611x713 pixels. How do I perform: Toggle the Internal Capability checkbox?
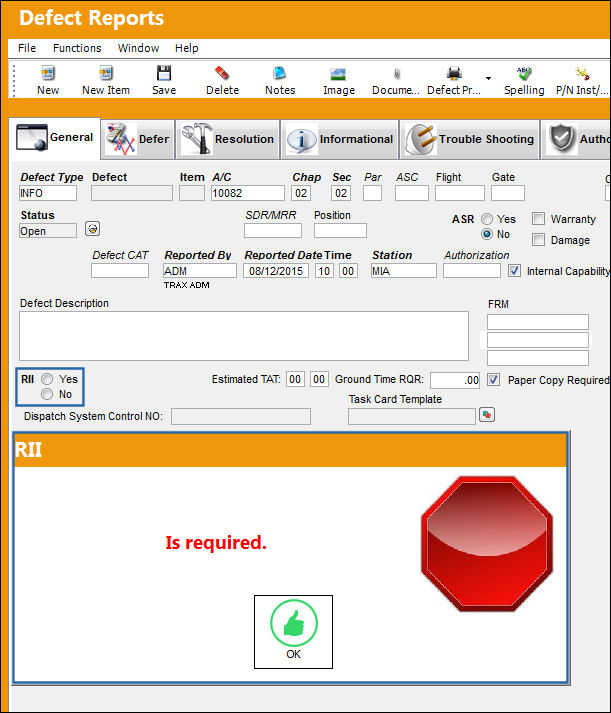coord(514,271)
